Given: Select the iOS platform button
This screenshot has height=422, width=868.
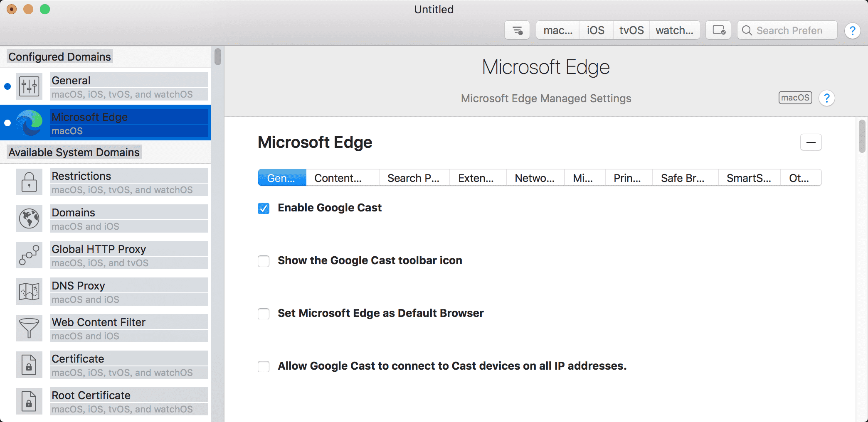Looking at the screenshot, I should point(596,30).
